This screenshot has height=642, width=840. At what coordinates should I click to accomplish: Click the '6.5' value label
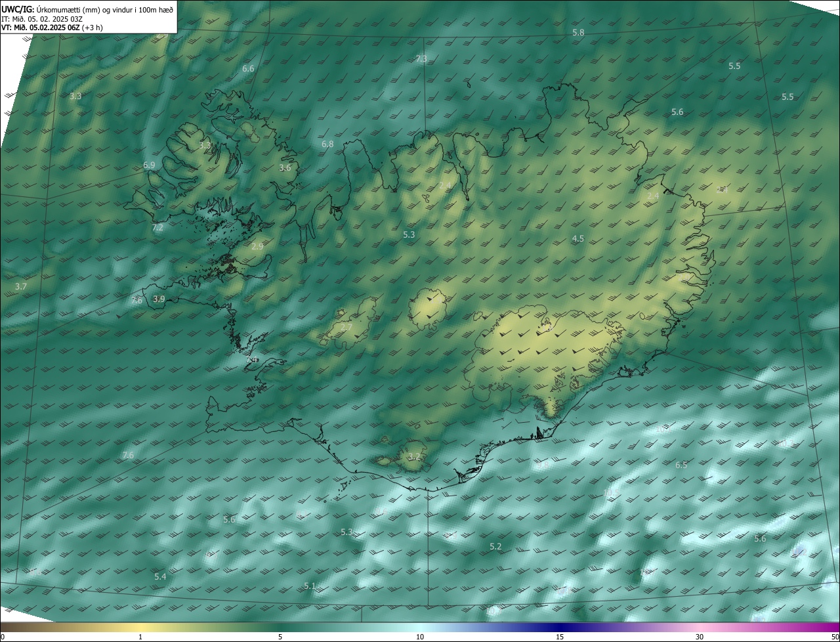pyautogui.click(x=682, y=465)
